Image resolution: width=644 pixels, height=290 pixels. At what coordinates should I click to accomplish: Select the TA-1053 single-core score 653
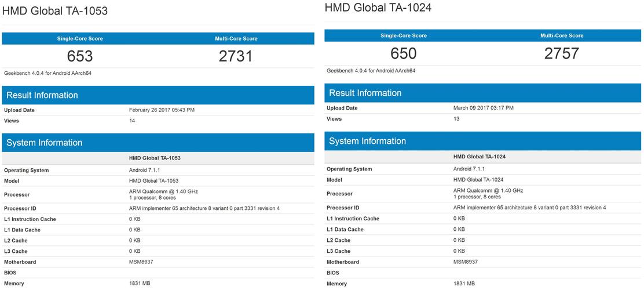pos(80,56)
